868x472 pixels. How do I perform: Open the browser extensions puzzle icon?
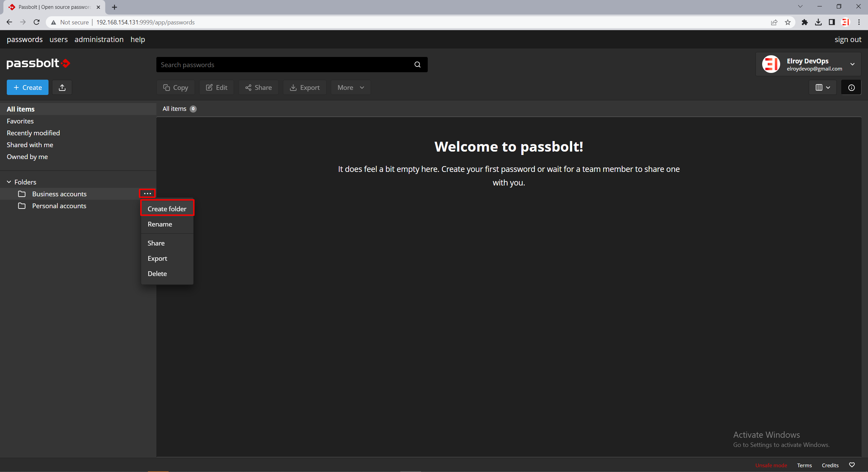[x=805, y=22]
